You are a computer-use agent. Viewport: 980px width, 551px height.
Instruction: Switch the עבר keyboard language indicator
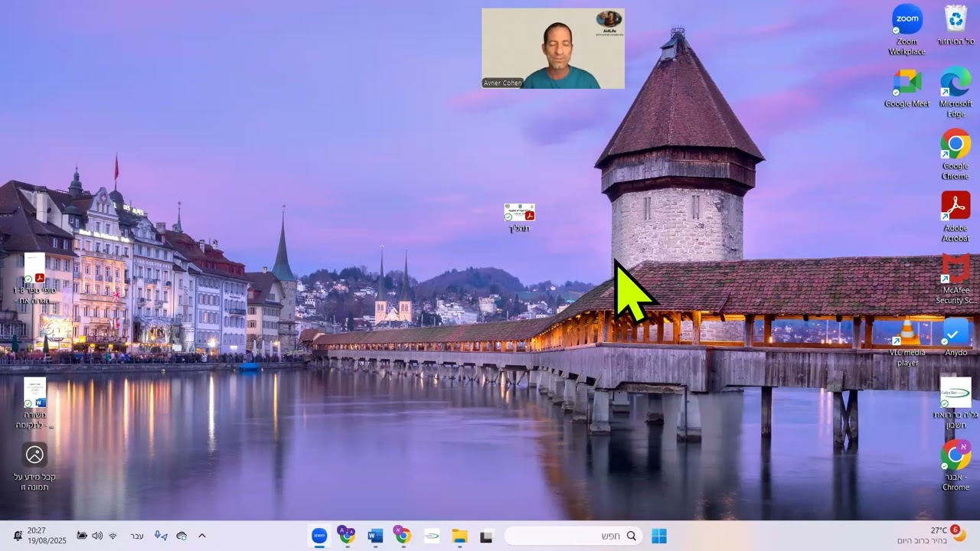137,536
